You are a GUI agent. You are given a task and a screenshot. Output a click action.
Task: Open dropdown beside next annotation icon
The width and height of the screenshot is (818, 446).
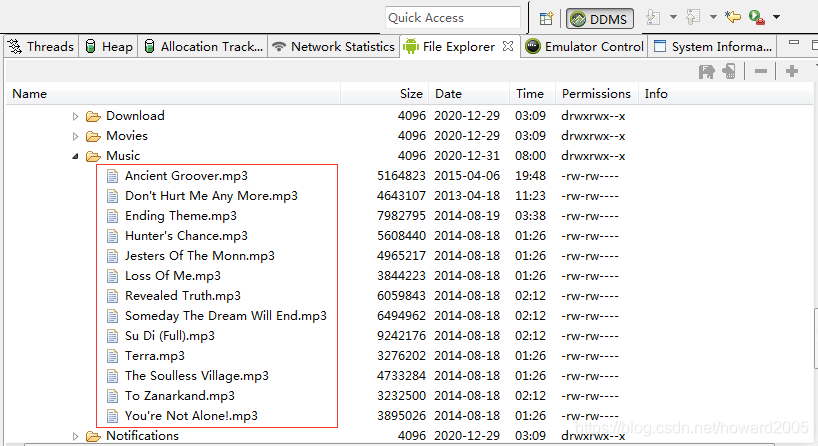click(673, 17)
